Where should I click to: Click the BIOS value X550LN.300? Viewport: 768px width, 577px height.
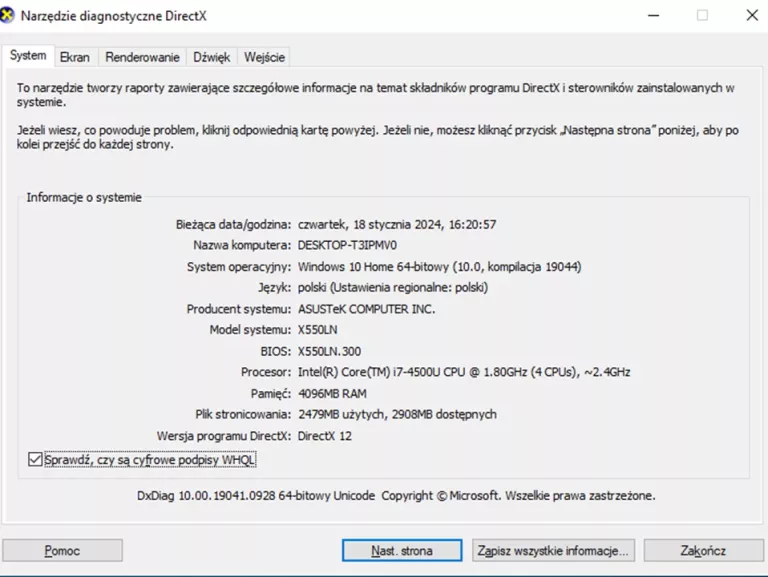[329, 351]
